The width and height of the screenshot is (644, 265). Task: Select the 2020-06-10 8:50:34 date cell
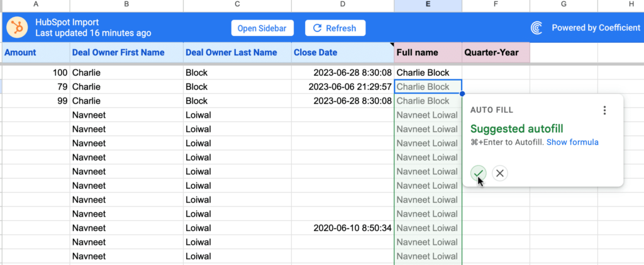click(341, 228)
